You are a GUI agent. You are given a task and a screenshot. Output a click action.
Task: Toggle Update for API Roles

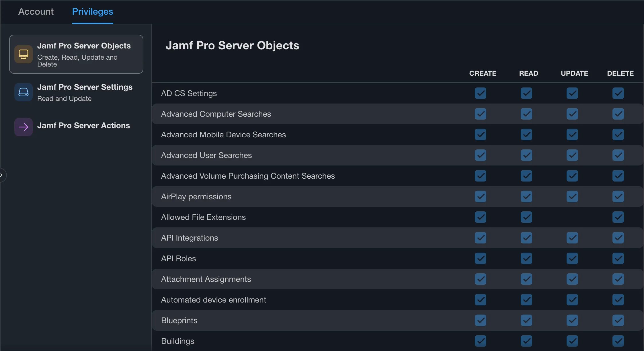(572, 258)
